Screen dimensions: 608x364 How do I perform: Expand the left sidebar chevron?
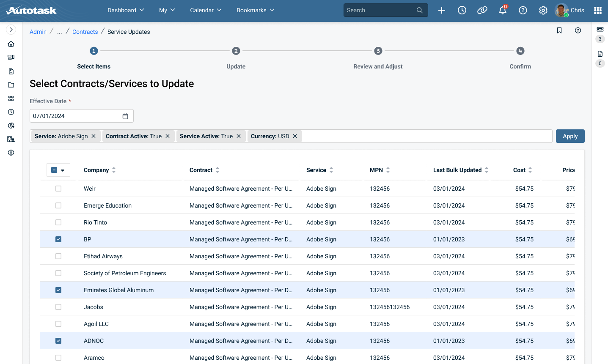[11, 30]
